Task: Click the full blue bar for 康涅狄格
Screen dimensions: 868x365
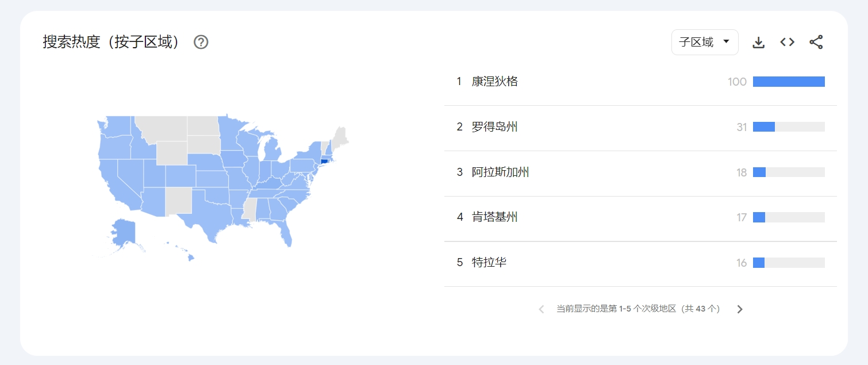Action: click(x=789, y=82)
